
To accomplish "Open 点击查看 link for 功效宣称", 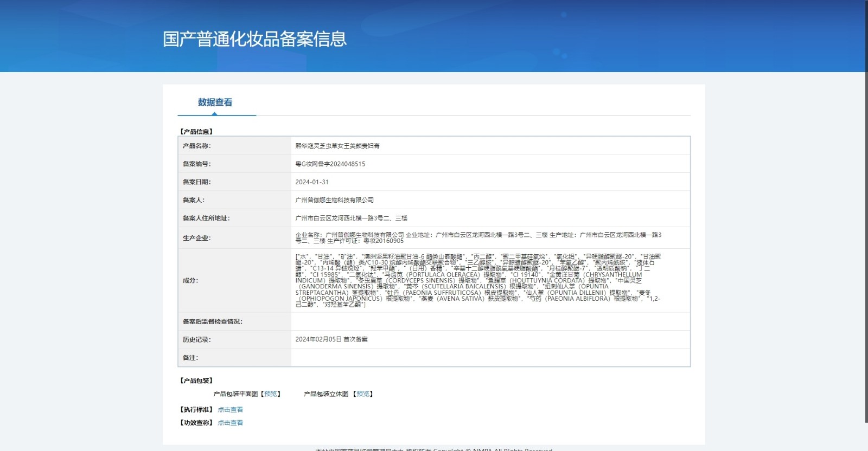I will (x=231, y=423).
